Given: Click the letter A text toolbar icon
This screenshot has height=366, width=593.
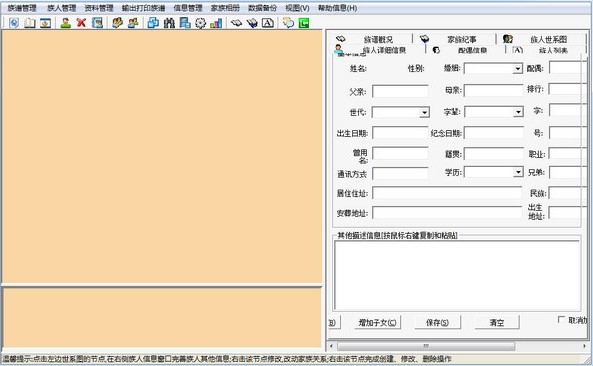Looking at the screenshot, I should point(268,23).
